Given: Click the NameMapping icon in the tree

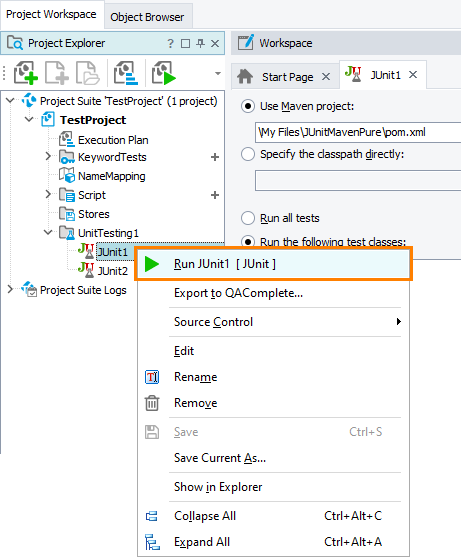Looking at the screenshot, I should pos(67,175).
